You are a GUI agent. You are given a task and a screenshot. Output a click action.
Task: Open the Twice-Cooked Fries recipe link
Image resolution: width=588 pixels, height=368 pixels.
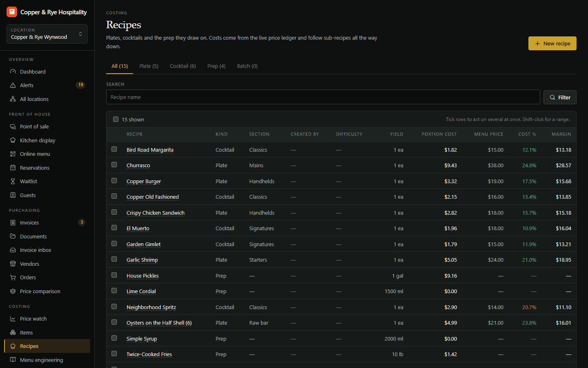pos(149,355)
